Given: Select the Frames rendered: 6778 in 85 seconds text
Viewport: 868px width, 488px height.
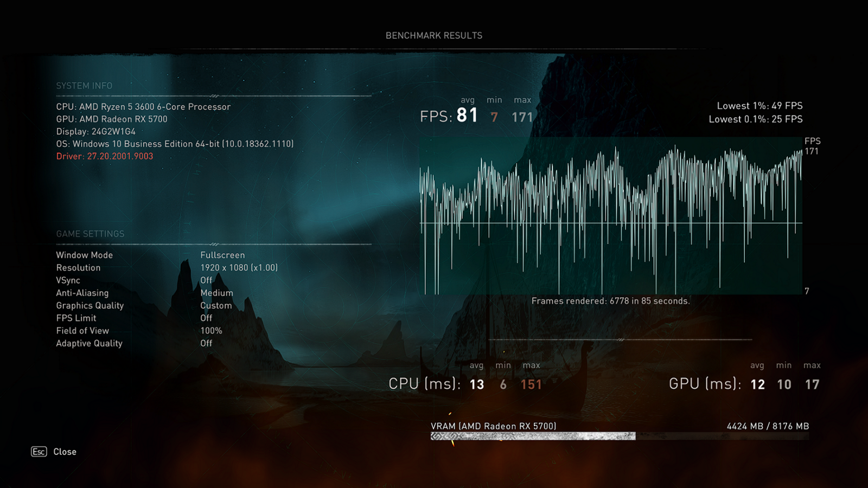Looking at the screenshot, I should pyautogui.click(x=611, y=301).
